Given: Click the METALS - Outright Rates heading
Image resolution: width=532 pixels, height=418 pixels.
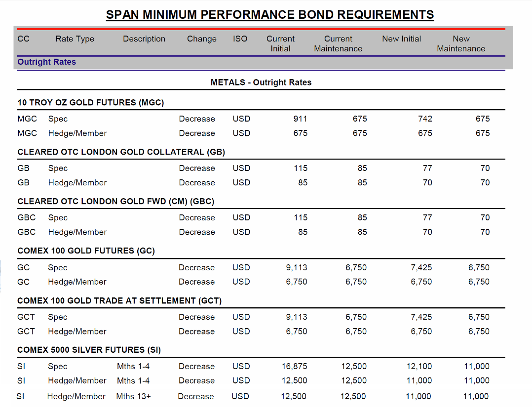Looking at the screenshot, I should [262, 82].
